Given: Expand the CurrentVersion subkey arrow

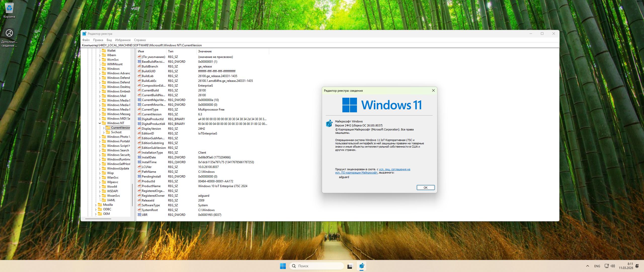Looking at the screenshot, I should [104, 128].
